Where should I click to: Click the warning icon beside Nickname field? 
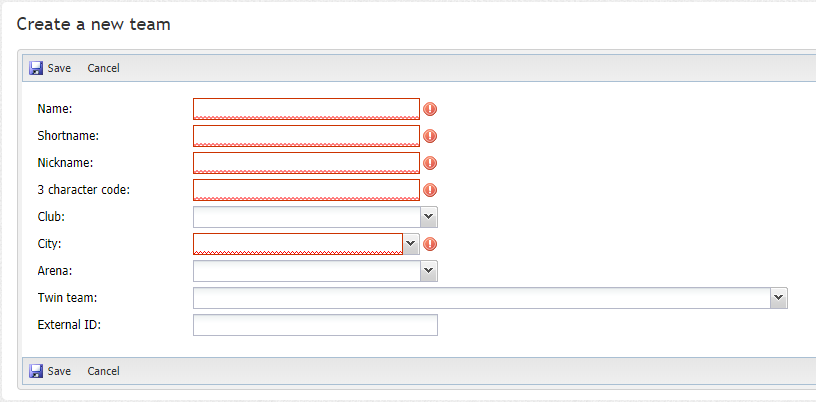click(430, 163)
